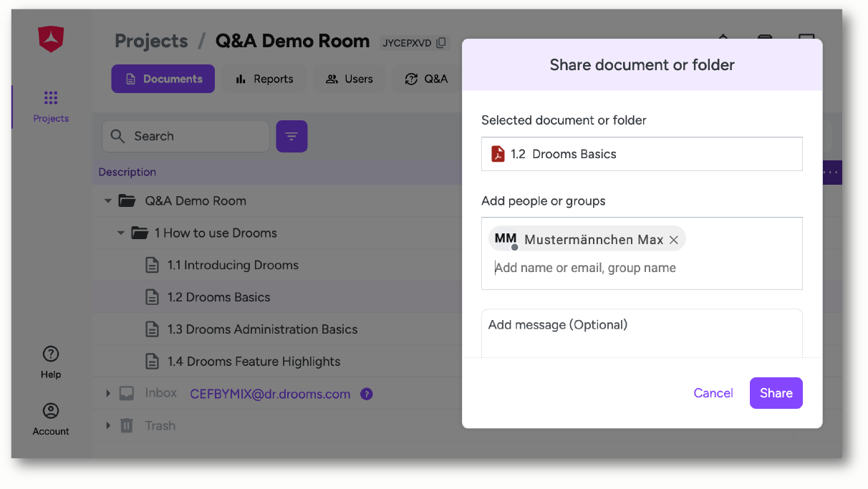Click the Inbox label
The image size is (868, 489).
161,393
